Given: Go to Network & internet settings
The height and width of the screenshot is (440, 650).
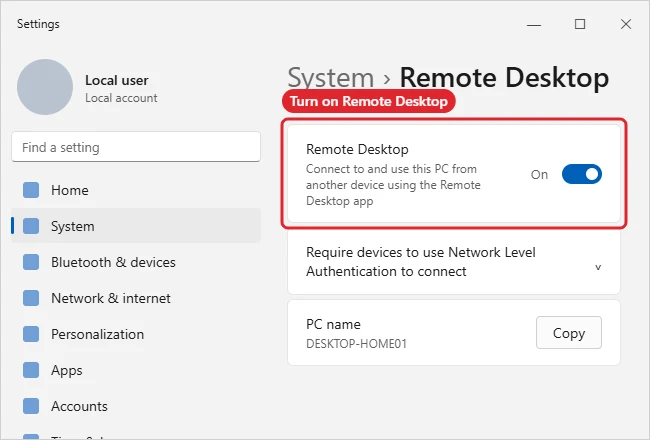Looking at the screenshot, I should coord(136,298).
